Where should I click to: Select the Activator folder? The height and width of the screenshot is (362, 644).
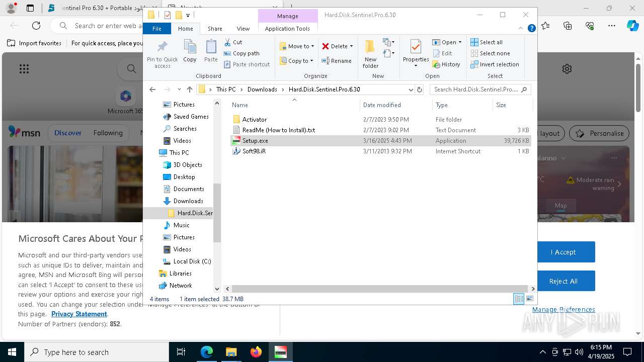coord(255,120)
